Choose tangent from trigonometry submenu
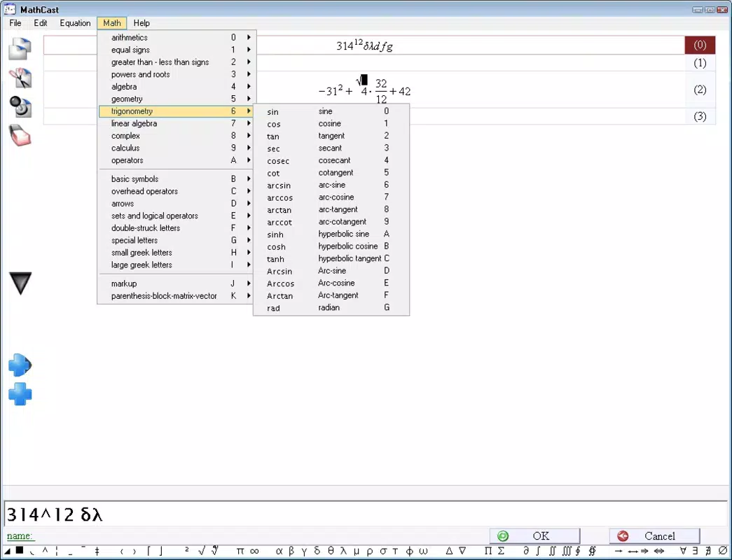The width and height of the screenshot is (732, 560). pos(331,136)
